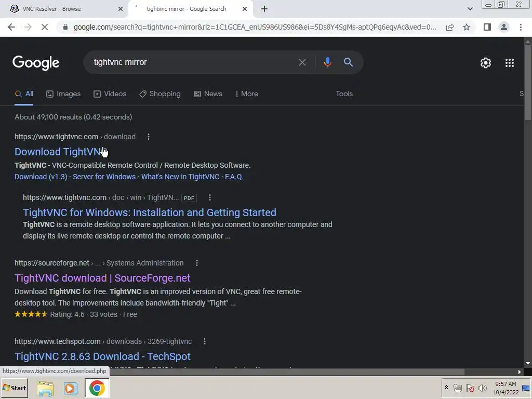
Task: Click the "Rating: 4.6 · 33 votes" text
Action: (84, 314)
